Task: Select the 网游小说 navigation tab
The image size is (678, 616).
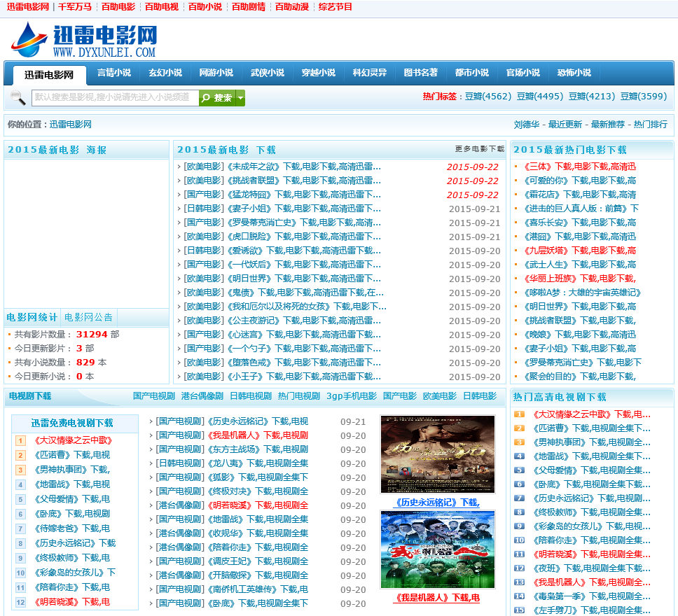Action: [x=216, y=73]
